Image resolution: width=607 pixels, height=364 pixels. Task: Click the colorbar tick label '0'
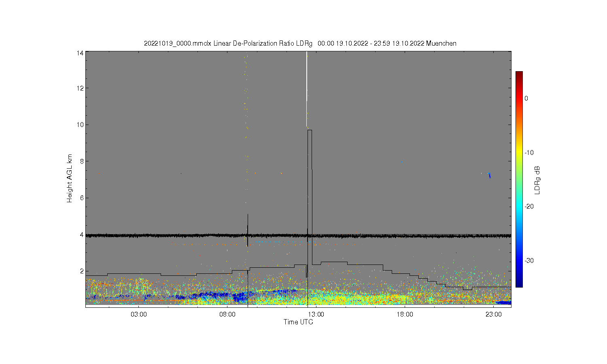tap(526, 98)
